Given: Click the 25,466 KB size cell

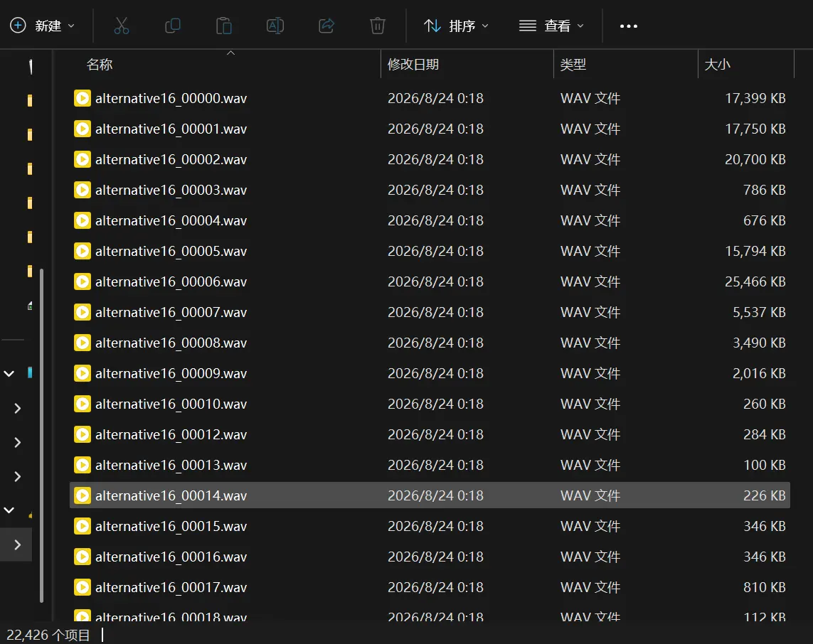Looking at the screenshot, I should [755, 281].
